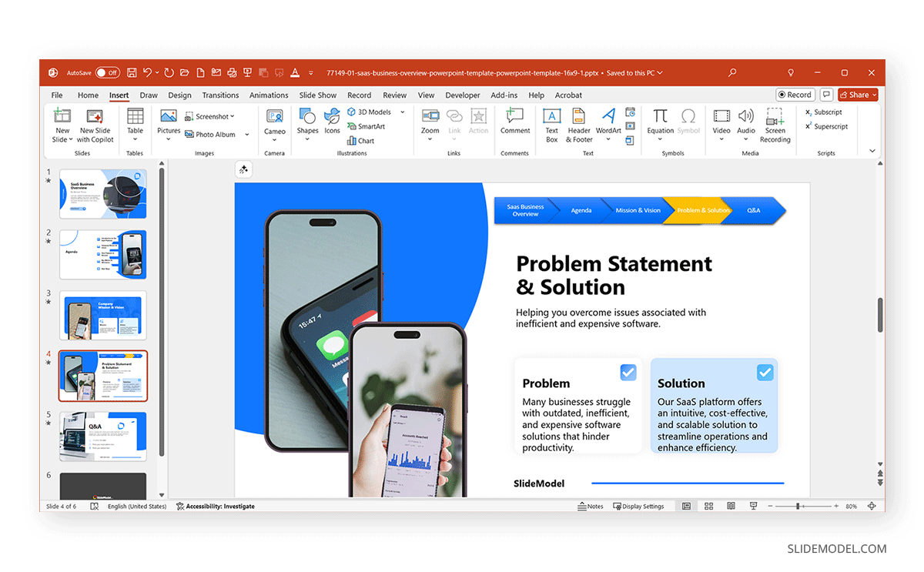Toggle Subscript formatting

[823, 112]
